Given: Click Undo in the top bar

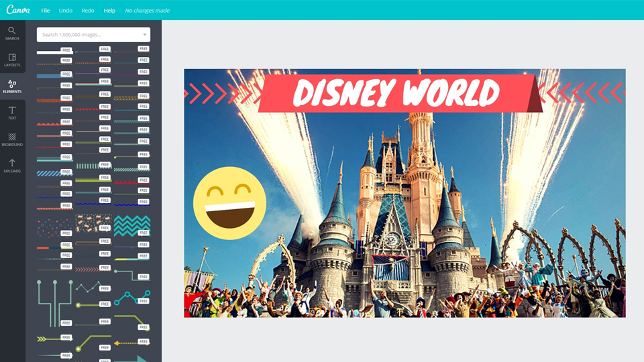Looking at the screenshot, I should pyautogui.click(x=65, y=10).
